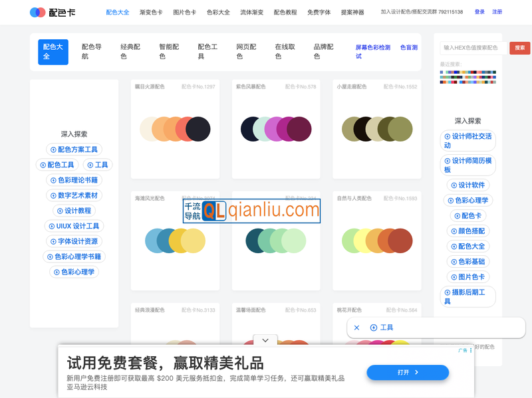
Task: Open the 色盲测试 link
Action: 407,47
